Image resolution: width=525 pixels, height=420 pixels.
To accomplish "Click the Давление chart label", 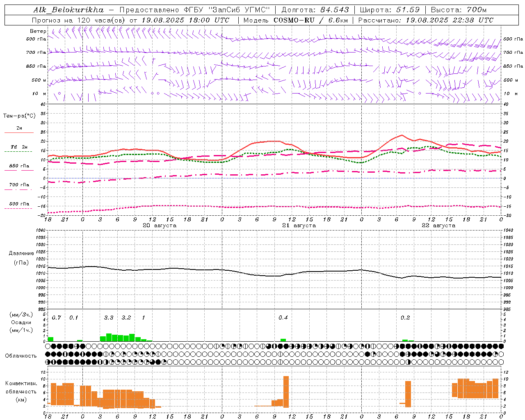I will (x=21, y=253).
